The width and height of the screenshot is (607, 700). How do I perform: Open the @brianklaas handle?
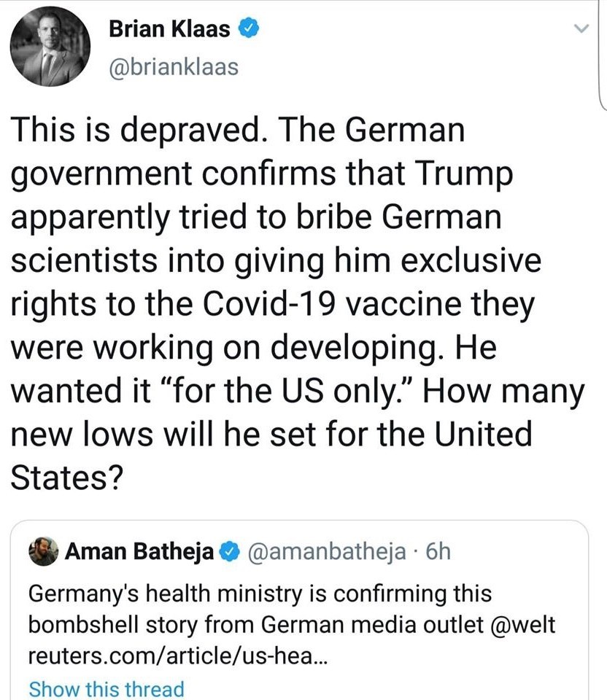[x=173, y=67]
